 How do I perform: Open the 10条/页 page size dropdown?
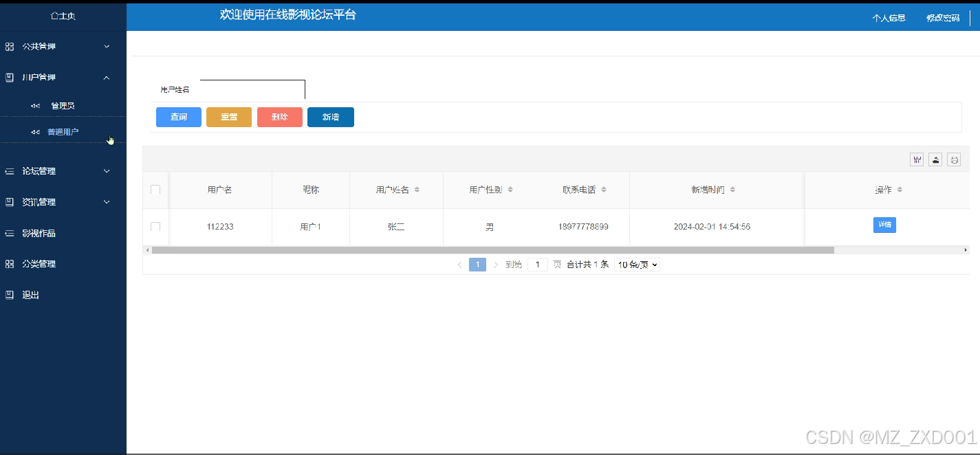point(637,265)
